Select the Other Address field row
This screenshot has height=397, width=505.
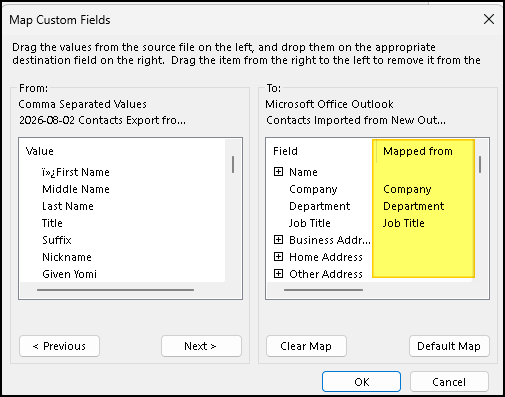pyautogui.click(x=326, y=274)
